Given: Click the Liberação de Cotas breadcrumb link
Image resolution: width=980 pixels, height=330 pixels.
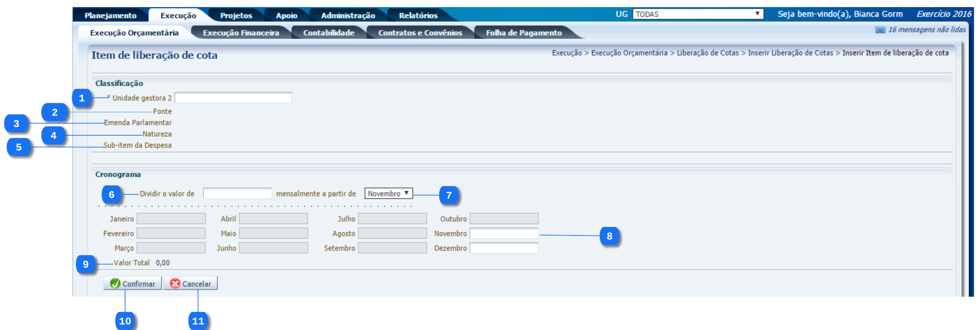Looking at the screenshot, I should coord(707,53).
